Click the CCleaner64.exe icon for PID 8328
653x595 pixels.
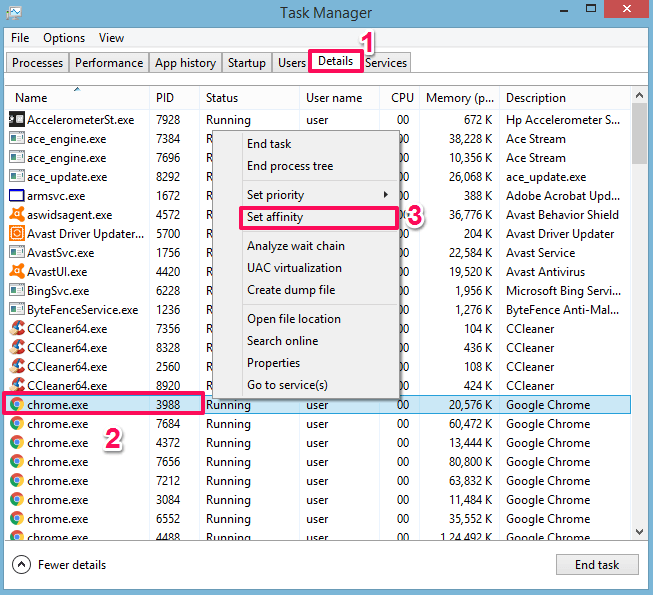click(17, 347)
